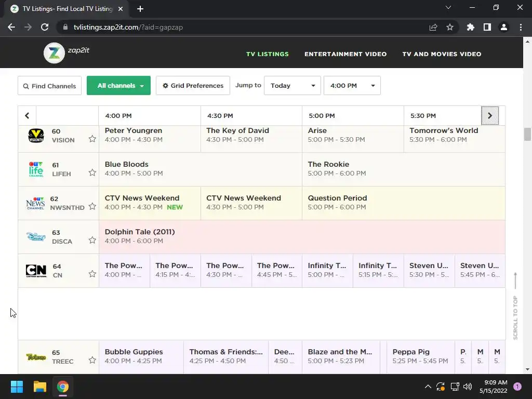Favorite the VISION channel 60 star
The width and height of the screenshot is (532, 399).
tap(92, 139)
